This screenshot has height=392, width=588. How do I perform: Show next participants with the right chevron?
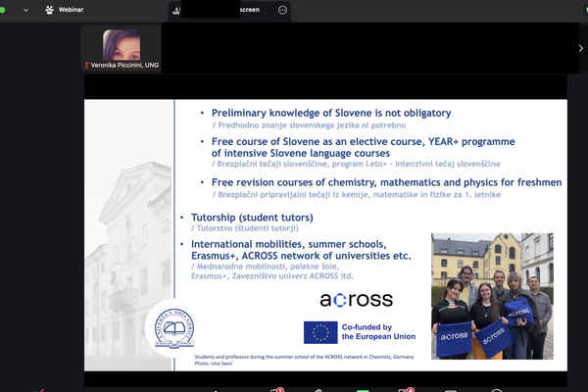point(581,48)
